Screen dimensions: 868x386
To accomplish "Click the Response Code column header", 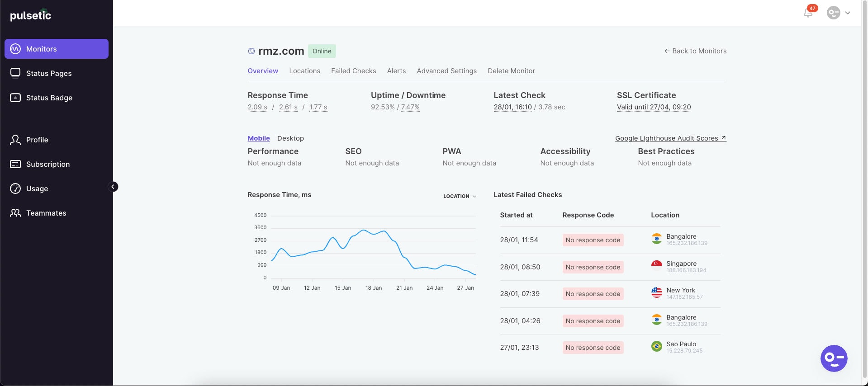I will (588, 215).
